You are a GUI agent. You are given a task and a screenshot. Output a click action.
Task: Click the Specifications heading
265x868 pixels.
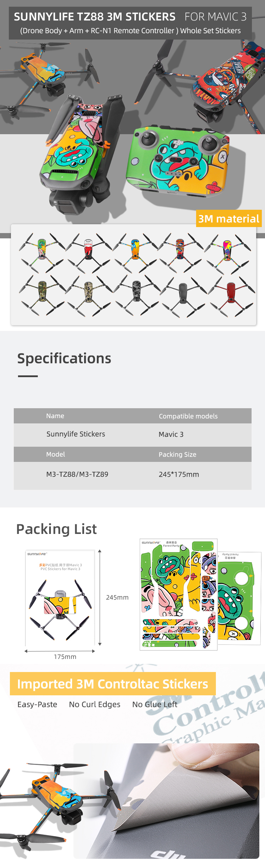tap(64, 358)
